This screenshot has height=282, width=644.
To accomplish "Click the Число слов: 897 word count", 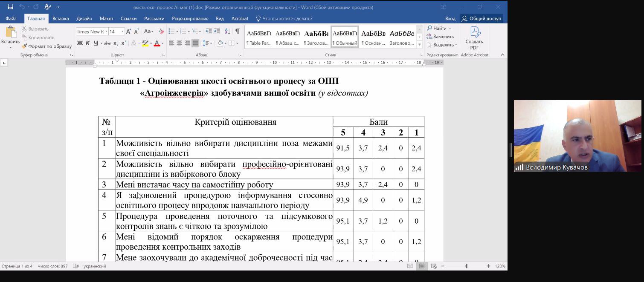I will click(x=52, y=266).
